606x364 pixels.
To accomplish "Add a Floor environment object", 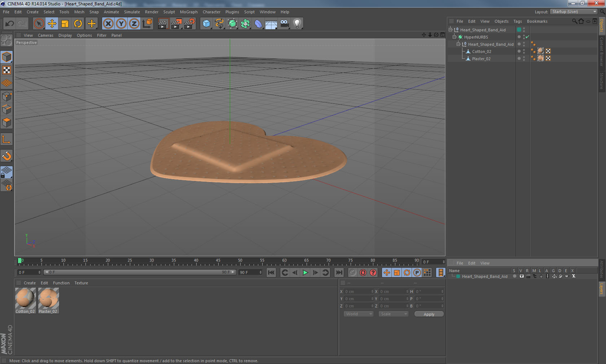I will [x=271, y=24].
